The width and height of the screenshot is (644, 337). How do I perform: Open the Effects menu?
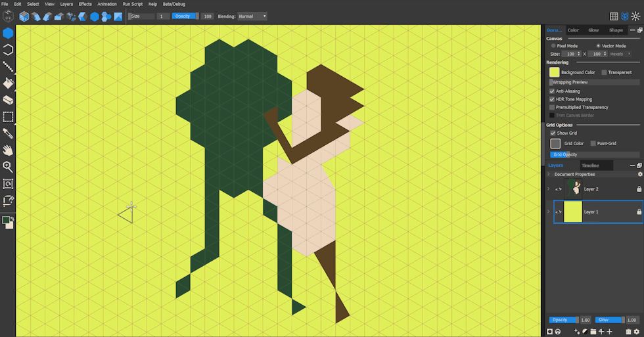[x=85, y=4]
